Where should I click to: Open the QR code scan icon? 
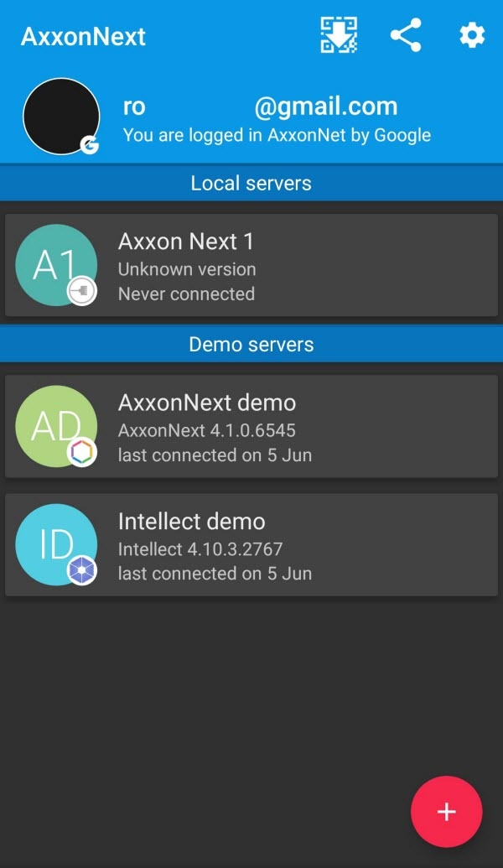click(339, 36)
